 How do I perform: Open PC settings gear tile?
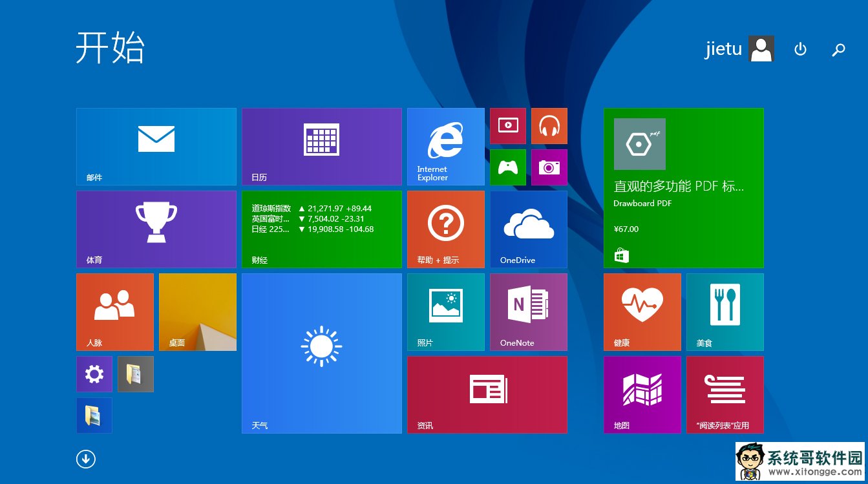pos(94,374)
